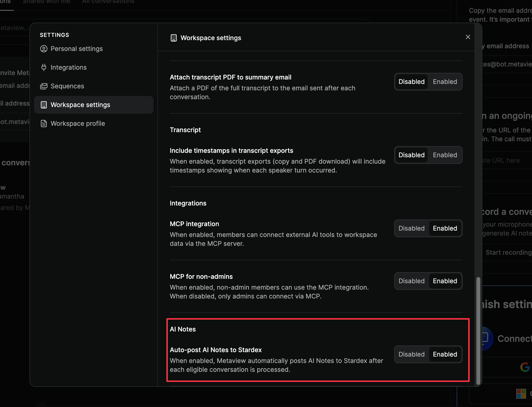This screenshot has height=407, width=532.
Task: Click the Google logo behind the dialog
Action: tap(525, 367)
